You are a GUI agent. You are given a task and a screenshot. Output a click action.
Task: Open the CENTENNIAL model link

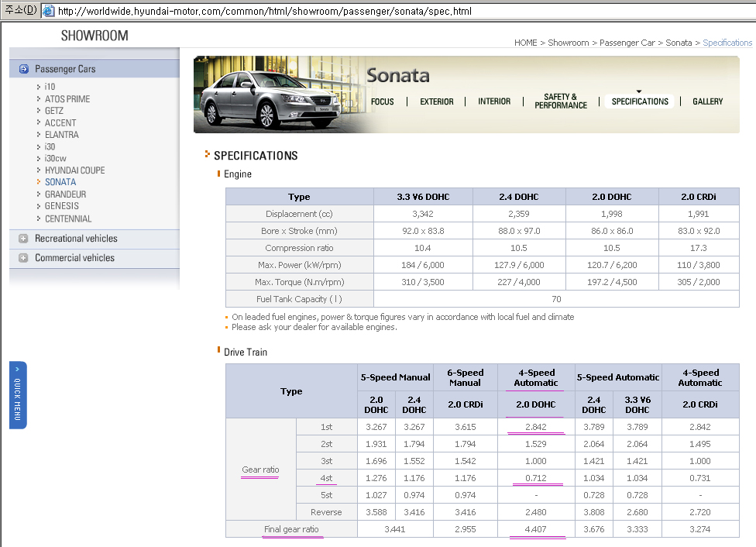tap(68, 218)
